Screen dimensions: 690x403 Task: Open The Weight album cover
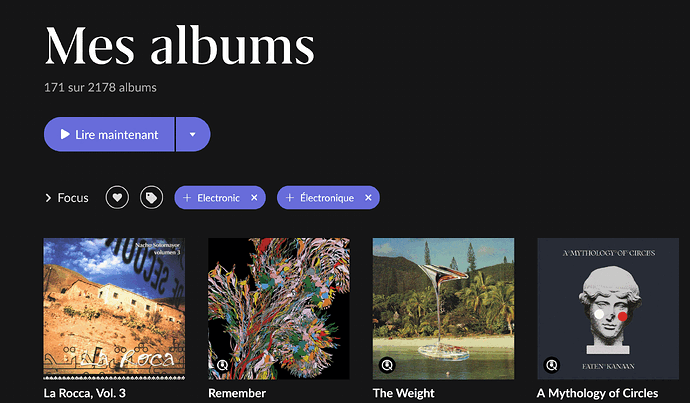coord(444,309)
